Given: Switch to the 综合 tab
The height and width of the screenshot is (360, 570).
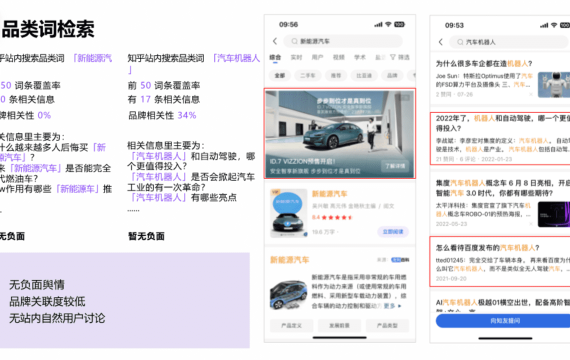Looking at the screenshot, I should click(275, 57).
